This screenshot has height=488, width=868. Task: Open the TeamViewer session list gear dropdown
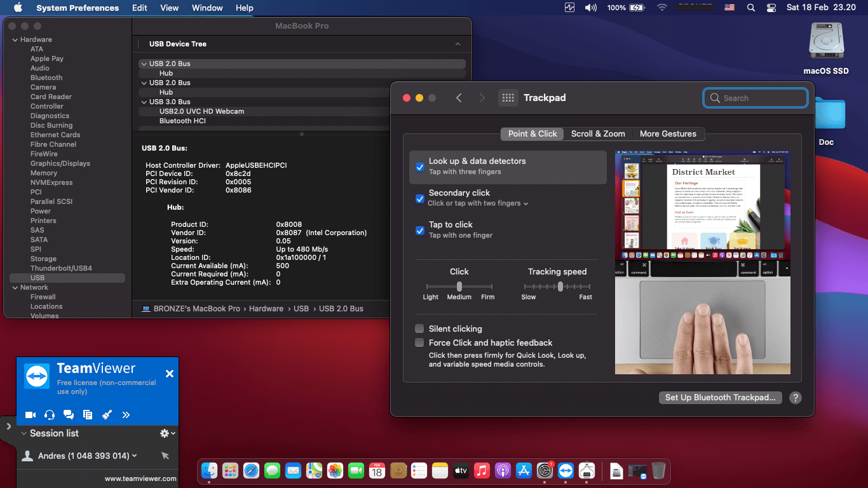(167, 433)
